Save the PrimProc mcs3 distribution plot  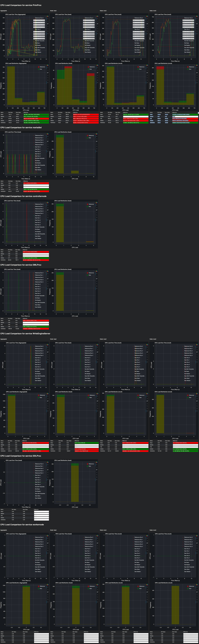coord(197,75)
